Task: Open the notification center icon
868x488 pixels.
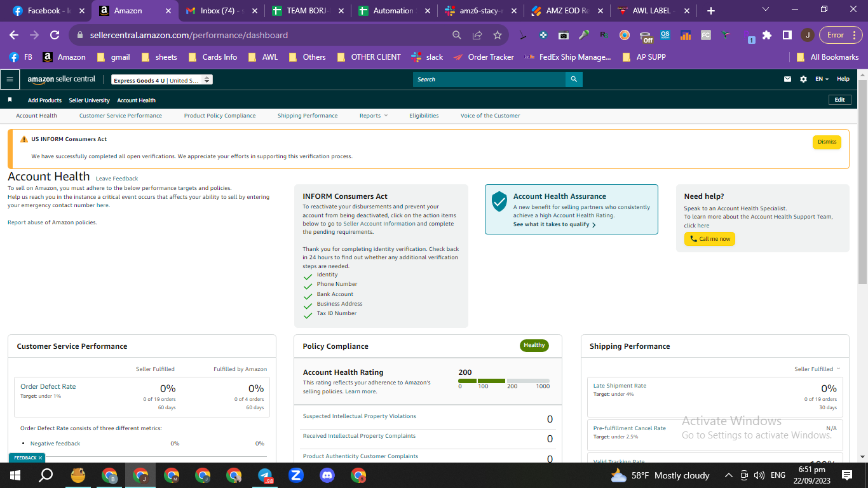Action: click(847, 475)
